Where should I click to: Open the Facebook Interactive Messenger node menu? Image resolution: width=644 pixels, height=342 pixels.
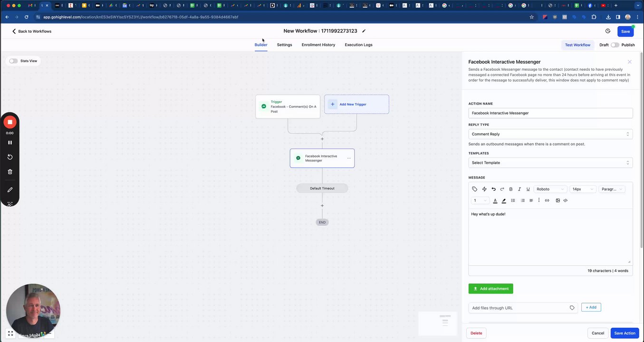coord(349,158)
